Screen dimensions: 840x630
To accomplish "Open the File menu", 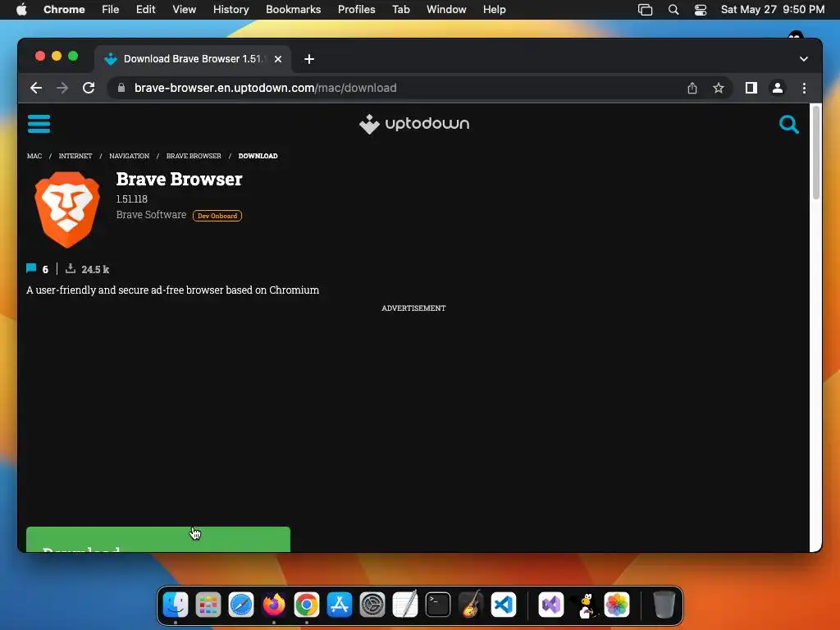I will [x=111, y=10].
